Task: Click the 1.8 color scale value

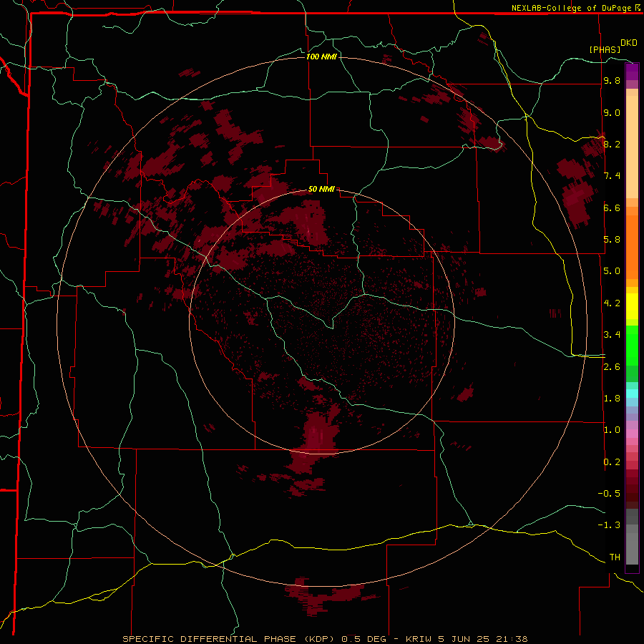Action: click(x=612, y=399)
